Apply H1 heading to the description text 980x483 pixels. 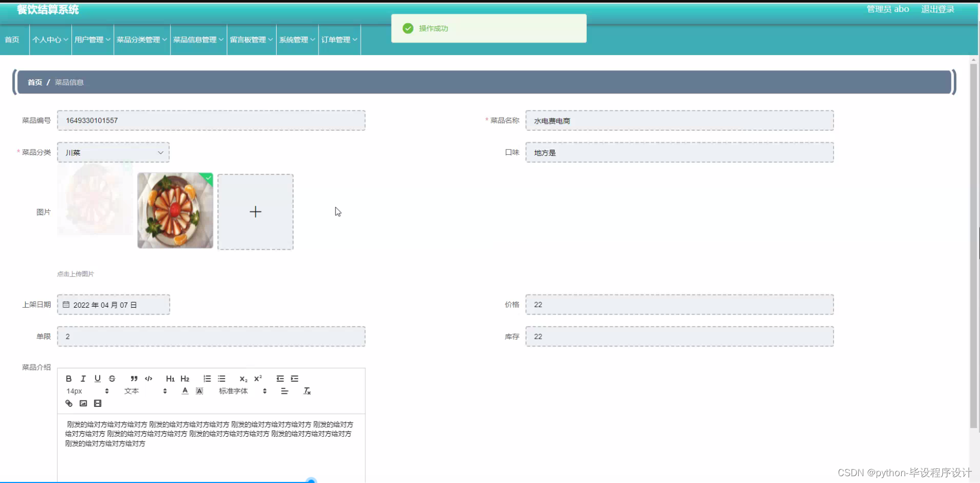(x=170, y=378)
